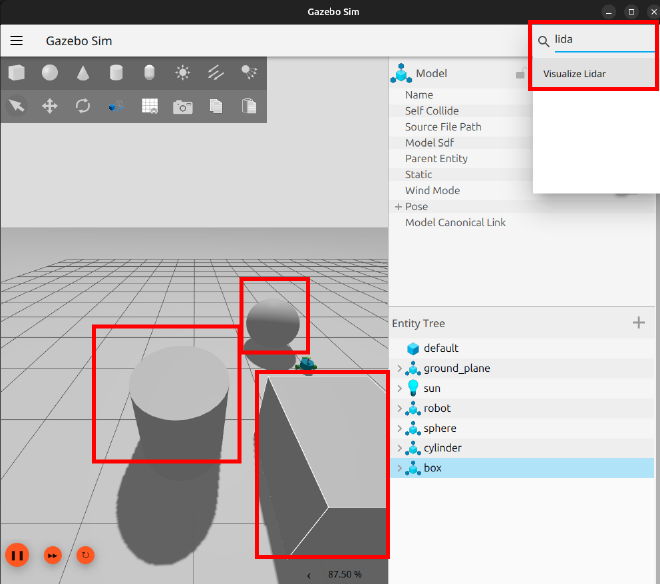Click the Name property row

461,95
